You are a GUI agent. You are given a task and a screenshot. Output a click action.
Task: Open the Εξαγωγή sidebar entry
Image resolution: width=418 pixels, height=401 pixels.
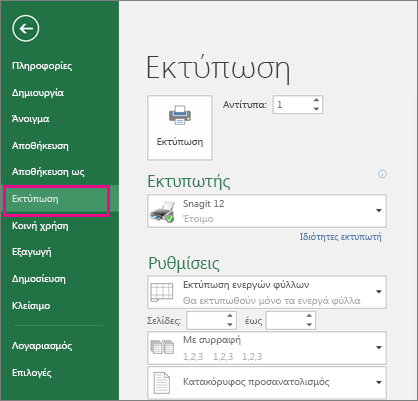pyautogui.click(x=32, y=252)
